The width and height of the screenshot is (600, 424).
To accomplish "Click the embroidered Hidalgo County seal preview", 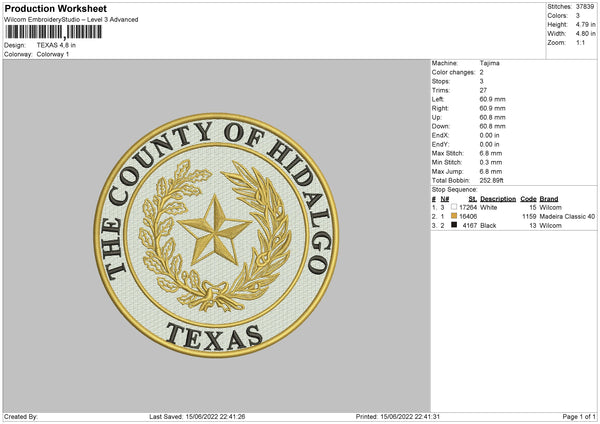I will click(216, 235).
